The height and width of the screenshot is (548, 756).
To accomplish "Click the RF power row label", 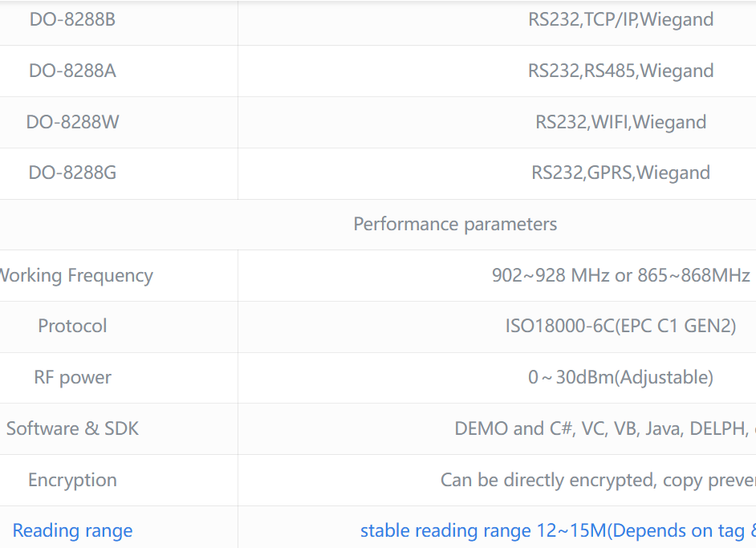I will point(72,377).
